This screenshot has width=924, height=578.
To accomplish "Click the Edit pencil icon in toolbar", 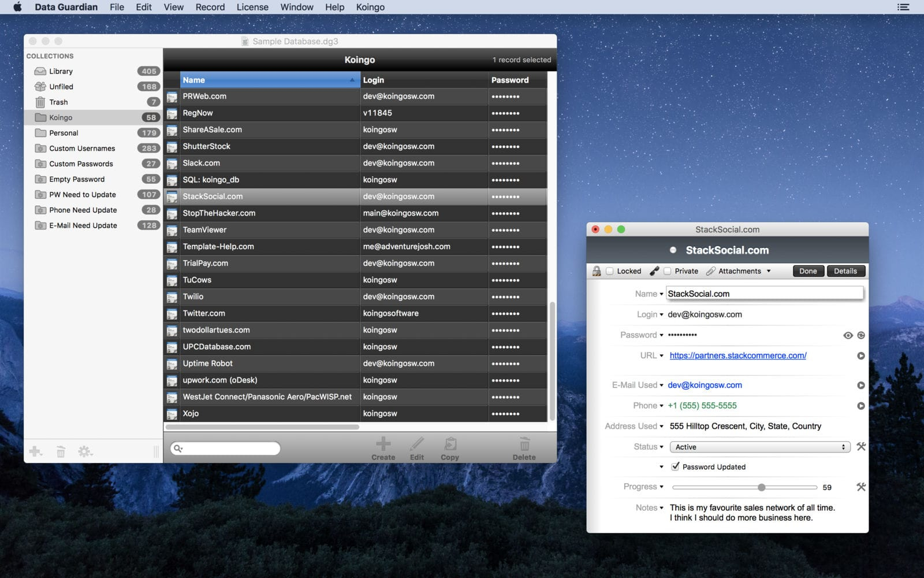I will (417, 444).
